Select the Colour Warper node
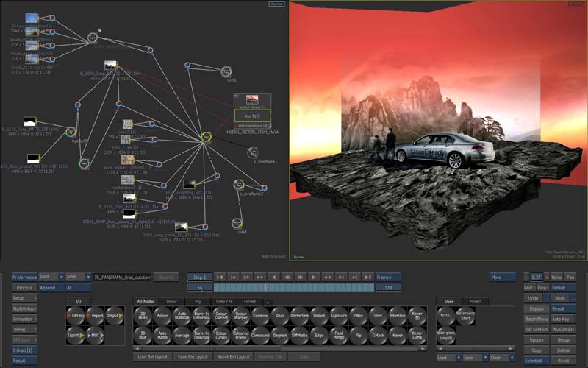588x368 pixels. [241, 316]
